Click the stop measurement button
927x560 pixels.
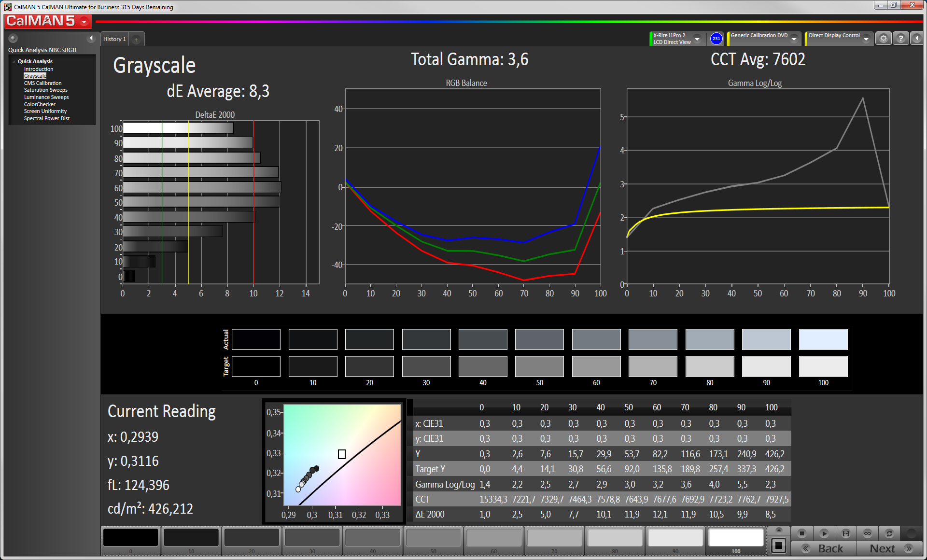(801, 533)
